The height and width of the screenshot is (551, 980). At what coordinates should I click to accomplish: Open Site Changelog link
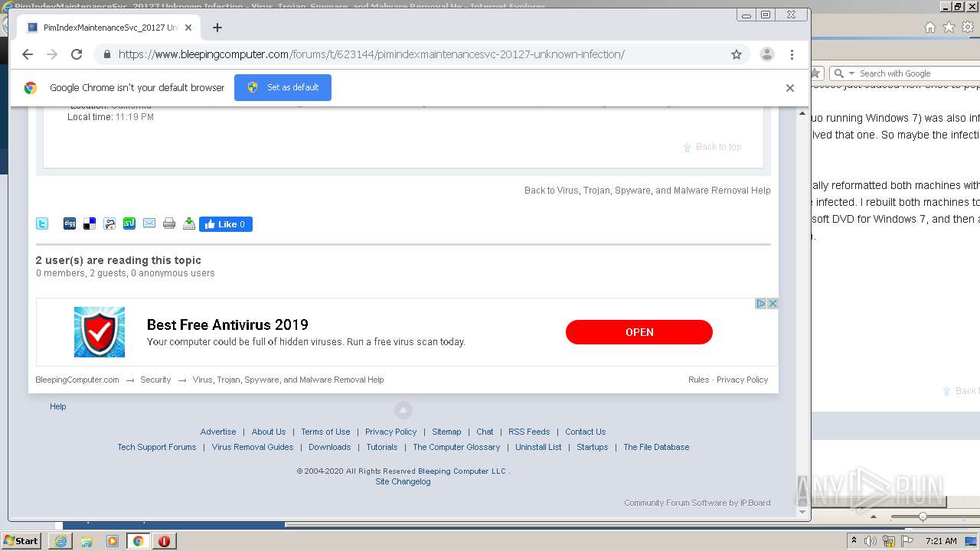click(x=403, y=481)
